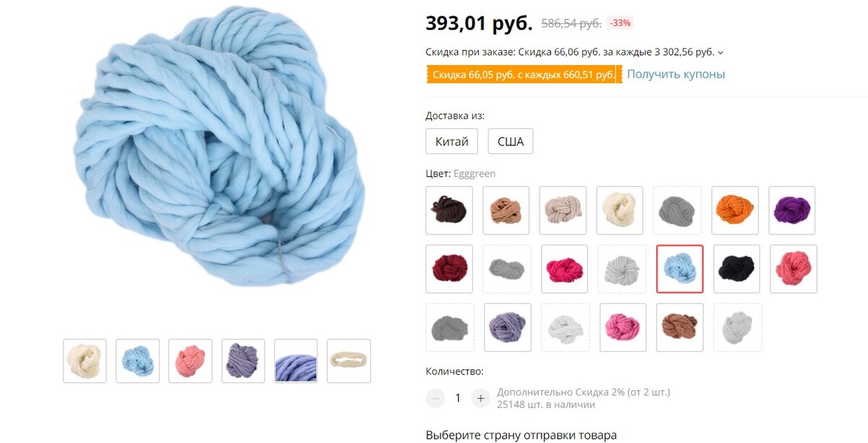Click the orange coupon discount banner
Viewport: 868px width, 443px height.
point(524,75)
